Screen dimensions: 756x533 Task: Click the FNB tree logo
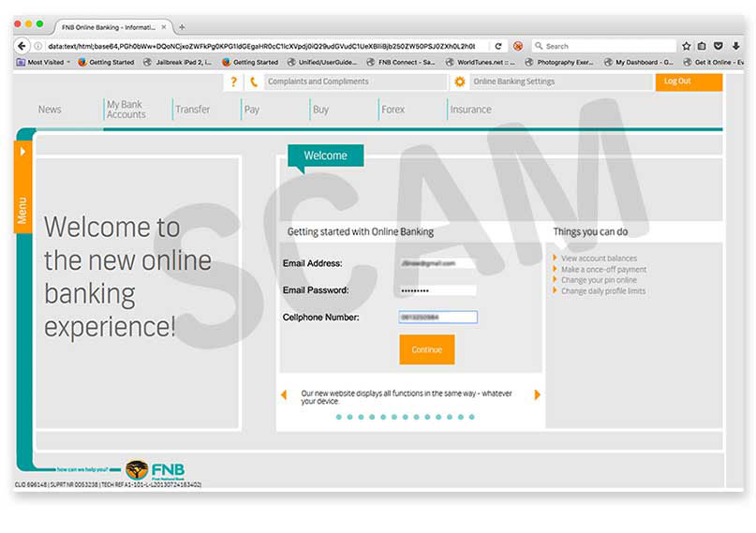[137, 469]
